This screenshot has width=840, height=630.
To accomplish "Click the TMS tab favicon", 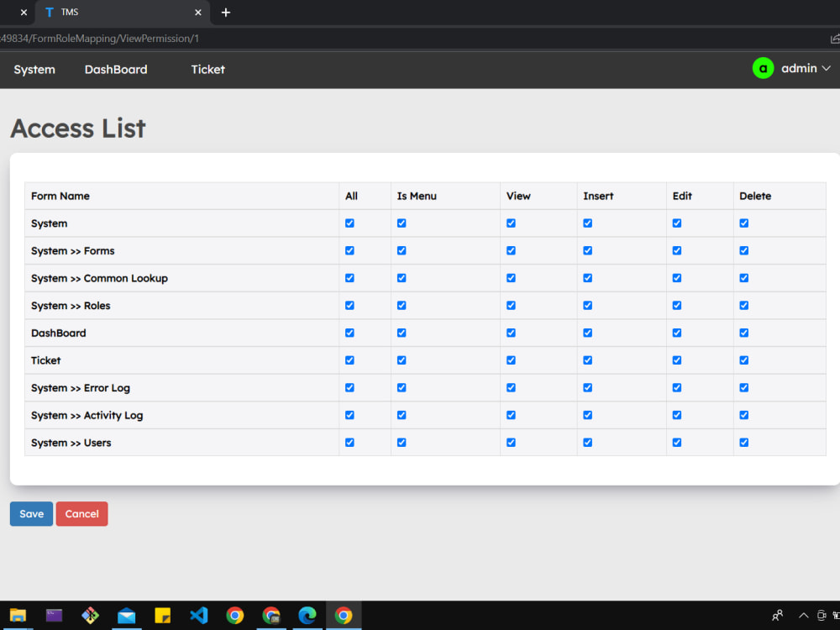I will (x=50, y=13).
